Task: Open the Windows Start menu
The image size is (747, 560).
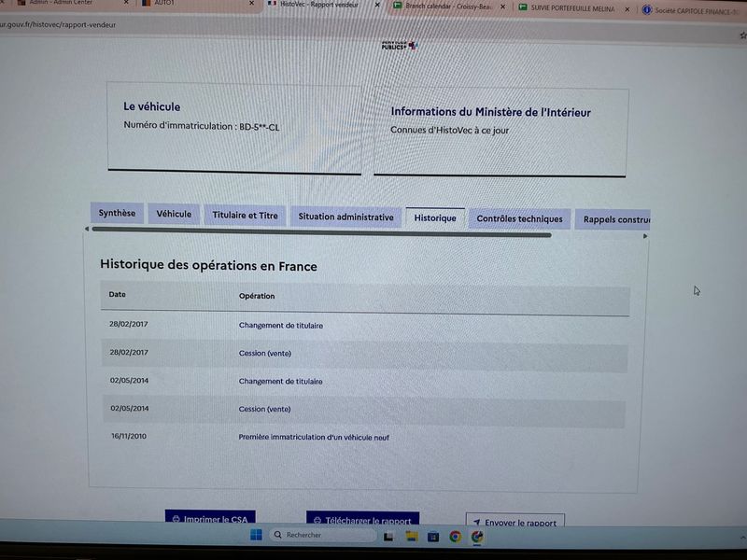Action: [256, 535]
